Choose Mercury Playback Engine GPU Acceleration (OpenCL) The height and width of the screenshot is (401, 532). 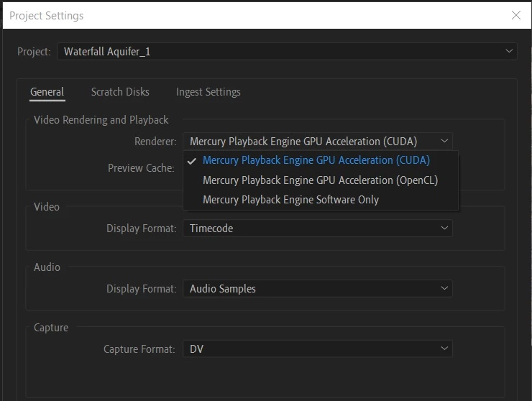coord(321,180)
